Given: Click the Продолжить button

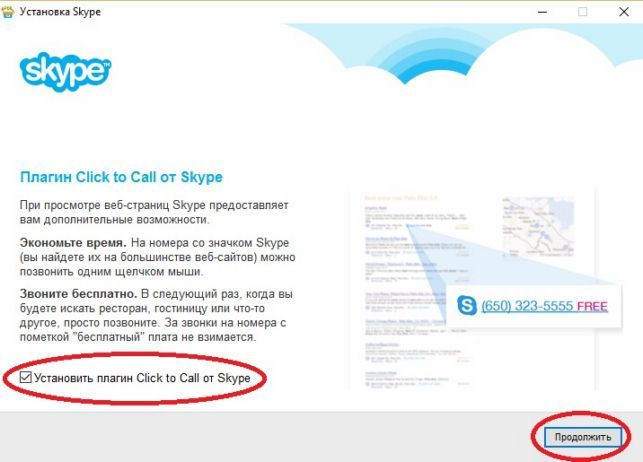Looking at the screenshot, I should coord(583,437).
